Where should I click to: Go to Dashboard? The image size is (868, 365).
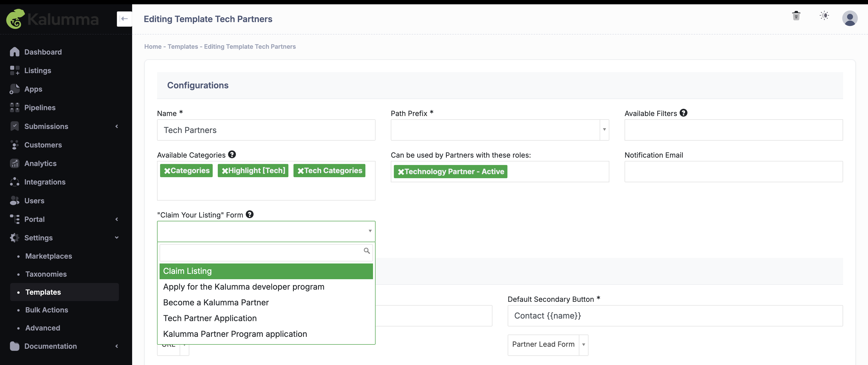pyautogui.click(x=43, y=52)
